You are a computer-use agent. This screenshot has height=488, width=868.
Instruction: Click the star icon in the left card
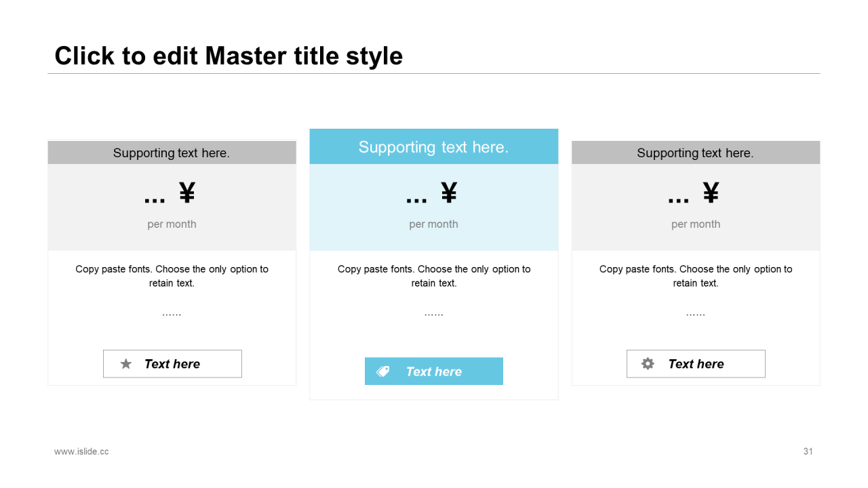(126, 364)
